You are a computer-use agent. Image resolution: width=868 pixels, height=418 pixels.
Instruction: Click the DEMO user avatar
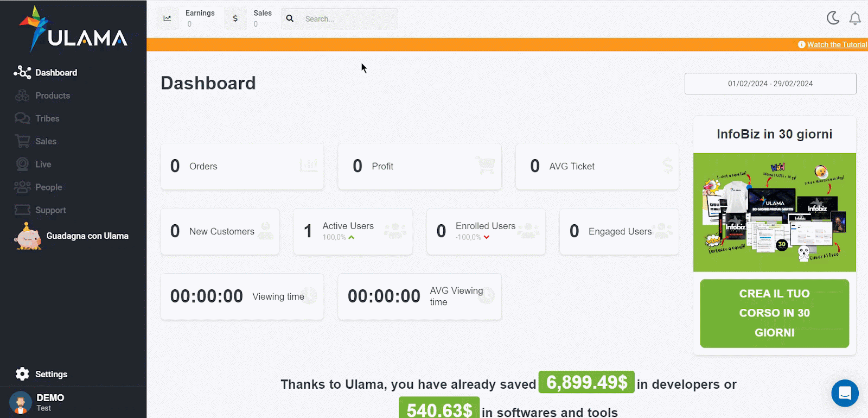pyautogui.click(x=21, y=403)
